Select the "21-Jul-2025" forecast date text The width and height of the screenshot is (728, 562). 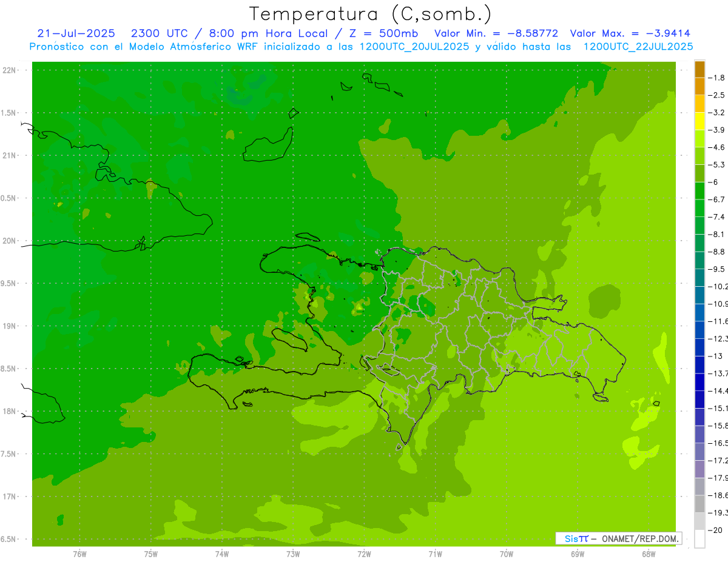click(77, 33)
